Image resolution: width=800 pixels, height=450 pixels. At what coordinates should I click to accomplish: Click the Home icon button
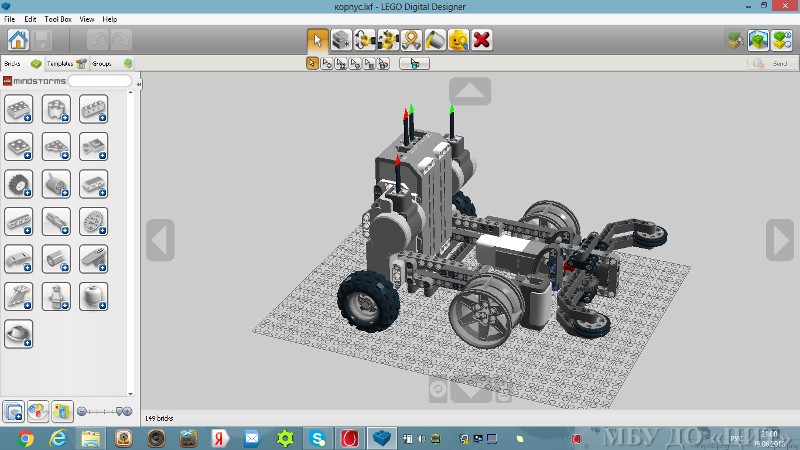(x=17, y=40)
